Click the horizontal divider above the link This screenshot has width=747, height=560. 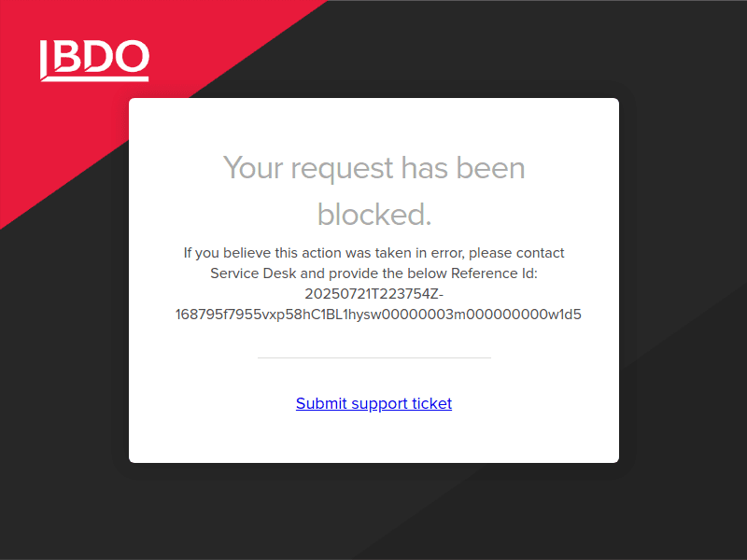click(x=373, y=357)
